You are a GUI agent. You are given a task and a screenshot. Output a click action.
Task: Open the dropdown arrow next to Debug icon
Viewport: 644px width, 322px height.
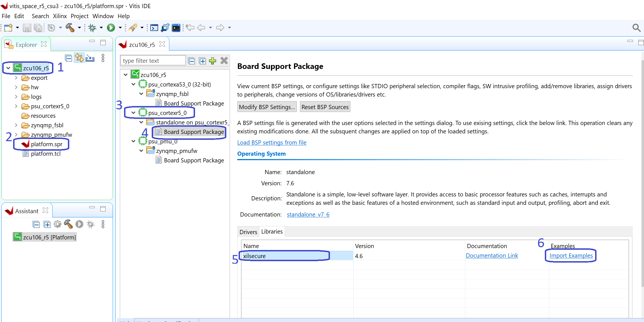[x=101, y=28]
